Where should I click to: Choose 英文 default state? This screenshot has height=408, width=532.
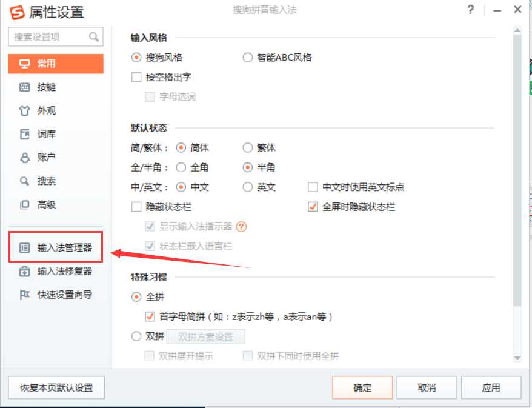tap(248, 187)
